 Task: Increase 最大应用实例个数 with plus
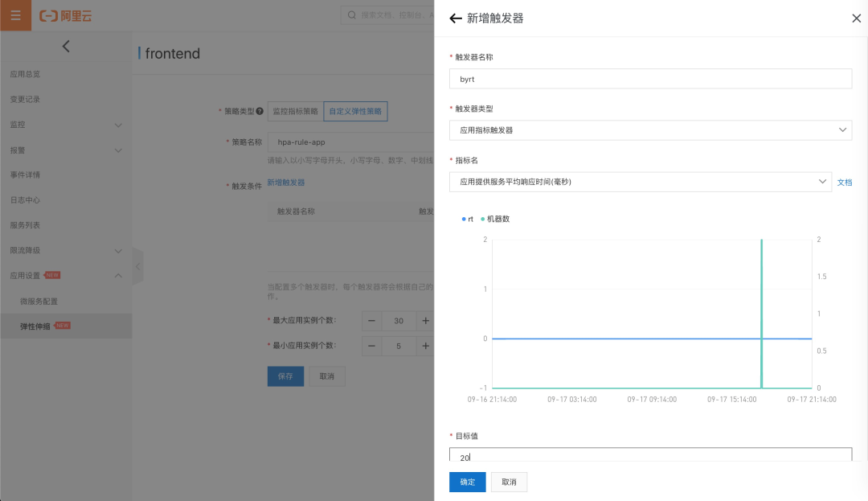pyautogui.click(x=425, y=321)
